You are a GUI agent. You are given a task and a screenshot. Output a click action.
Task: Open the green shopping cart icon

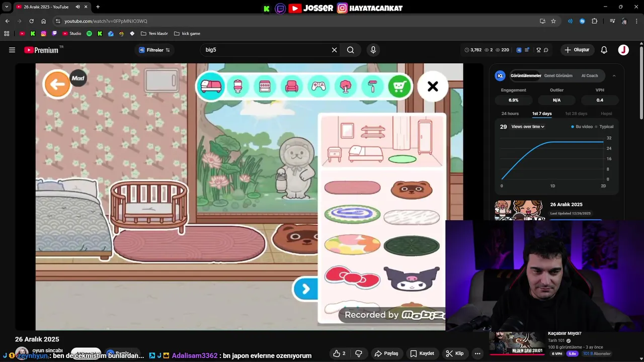[399, 86]
